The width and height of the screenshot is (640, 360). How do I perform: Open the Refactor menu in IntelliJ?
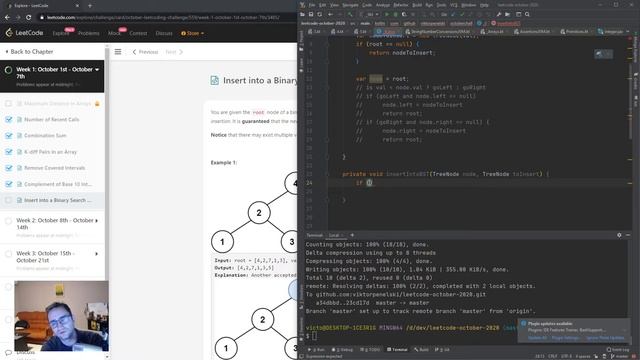point(401,5)
